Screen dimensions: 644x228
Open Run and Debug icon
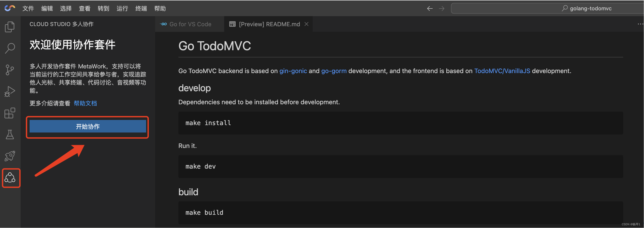click(x=10, y=92)
